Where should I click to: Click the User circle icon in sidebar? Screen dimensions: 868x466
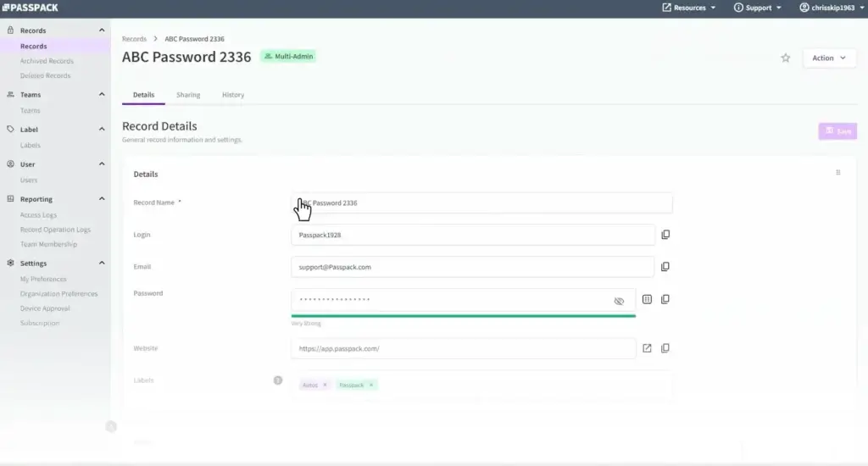tap(10, 164)
